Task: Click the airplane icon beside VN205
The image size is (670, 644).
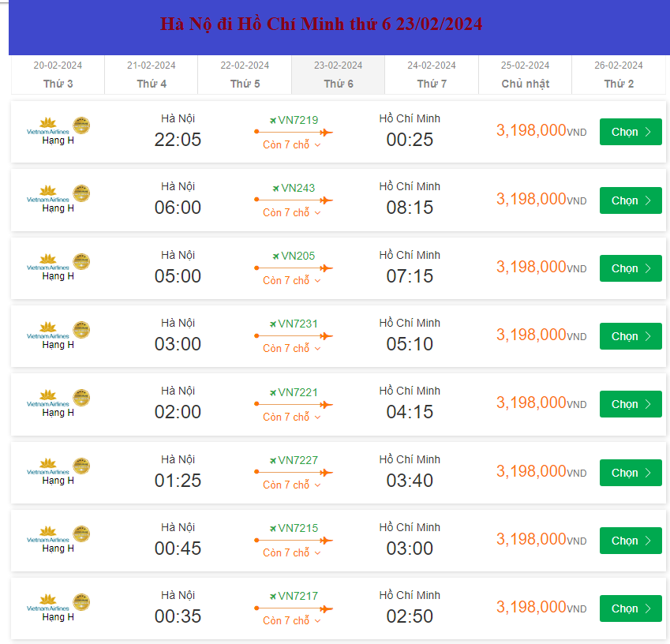Action: tap(275, 256)
